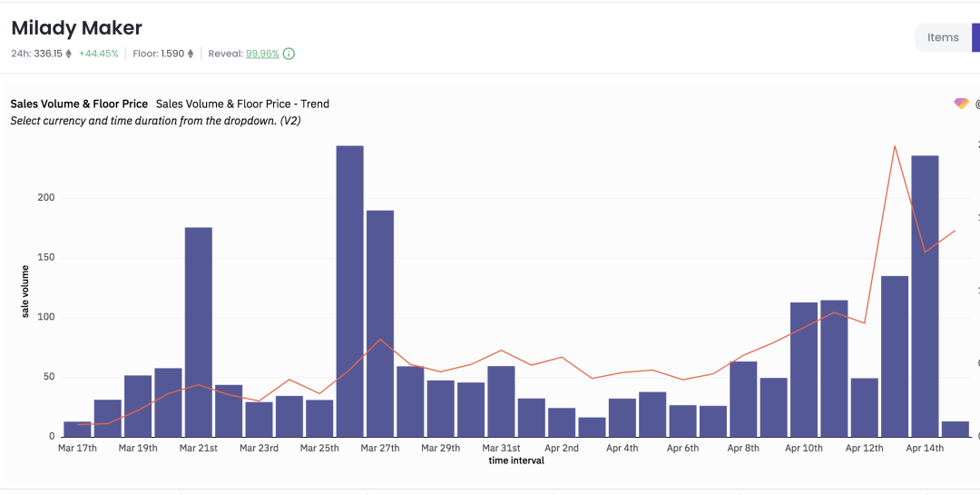The image size is (980, 495).
Task: Click the Floor: 1.590 text
Action: click(x=158, y=54)
